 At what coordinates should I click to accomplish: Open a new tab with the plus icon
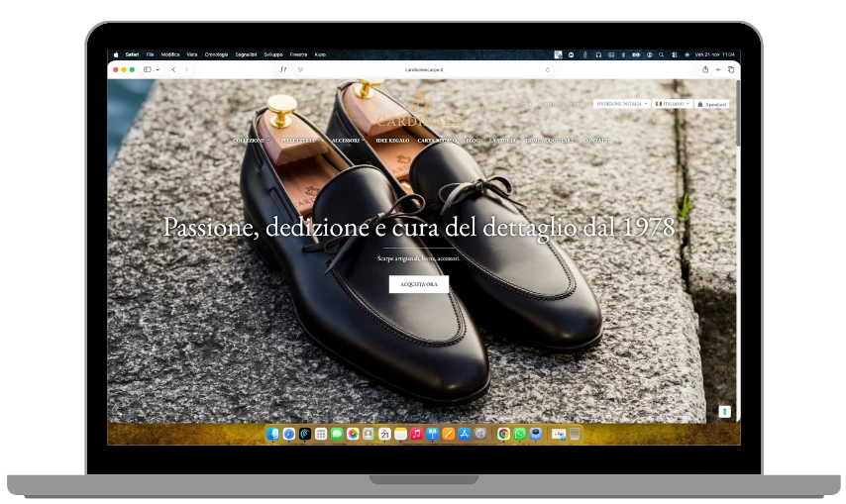coord(718,70)
